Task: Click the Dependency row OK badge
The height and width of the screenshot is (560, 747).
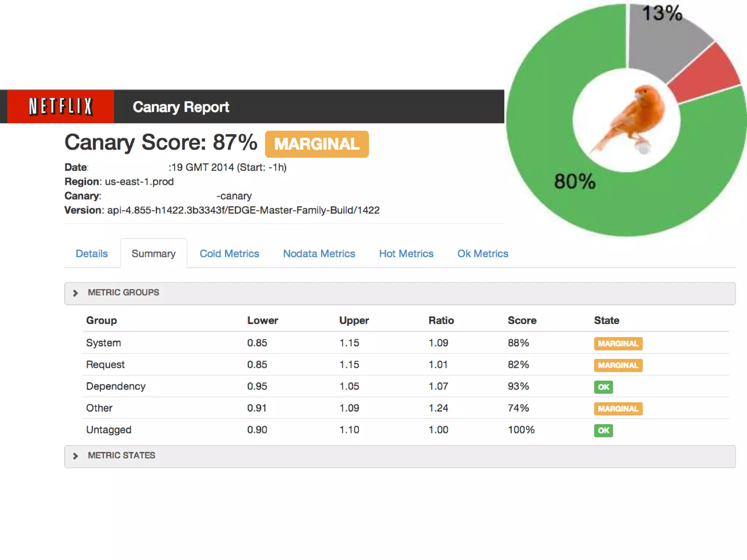Action: click(x=603, y=387)
